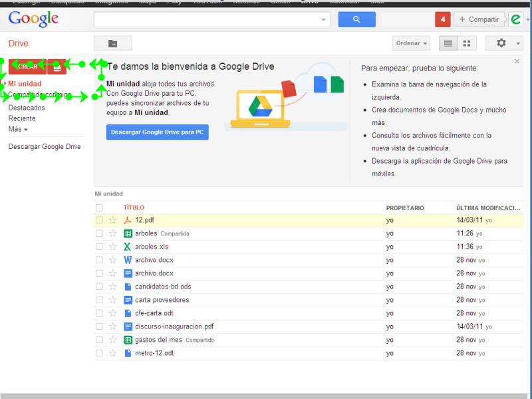532x399 pixels.
Task: Check the box for 12.pdf
Action: click(x=99, y=220)
